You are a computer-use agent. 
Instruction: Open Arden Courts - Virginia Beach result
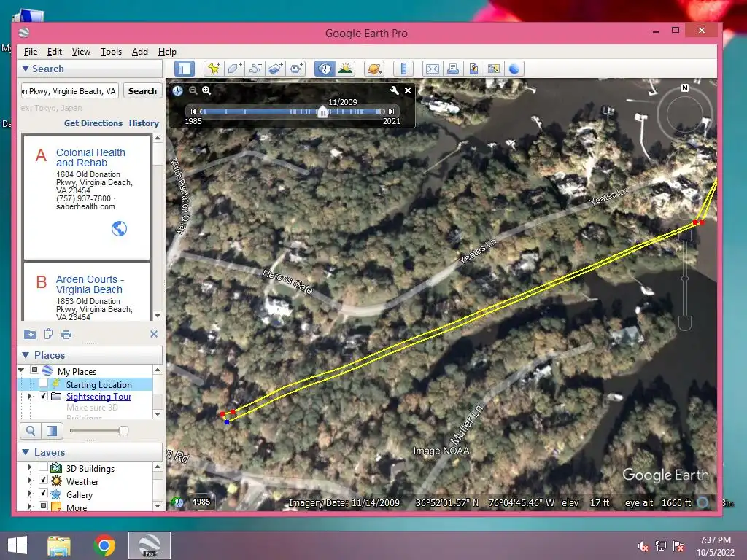[90, 284]
